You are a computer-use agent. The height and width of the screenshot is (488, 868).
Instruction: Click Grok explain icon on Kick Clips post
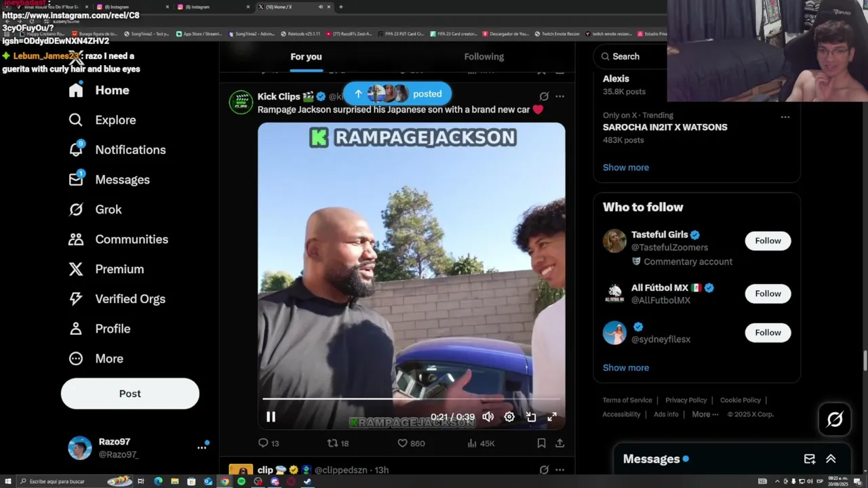tap(544, 96)
